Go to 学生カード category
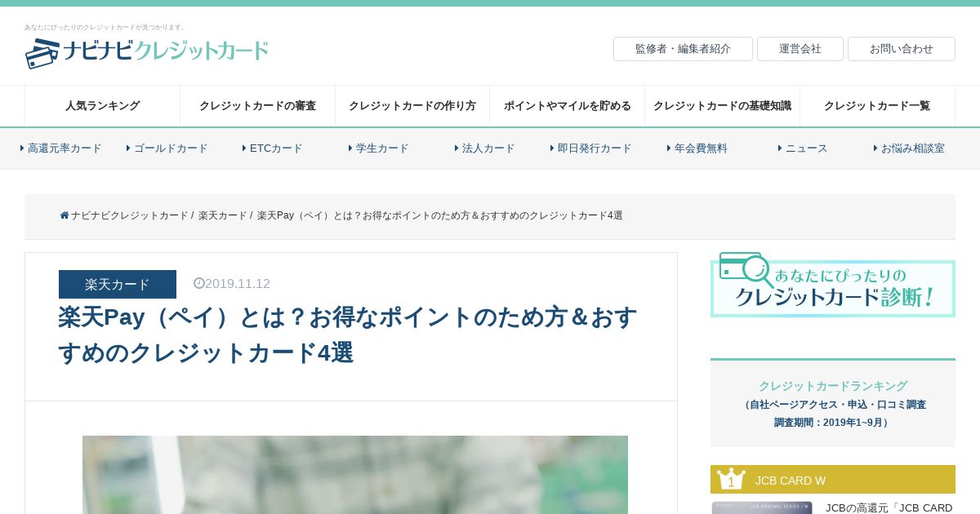Image resolution: width=980 pixels, height=514 pixels. (379, 148)
